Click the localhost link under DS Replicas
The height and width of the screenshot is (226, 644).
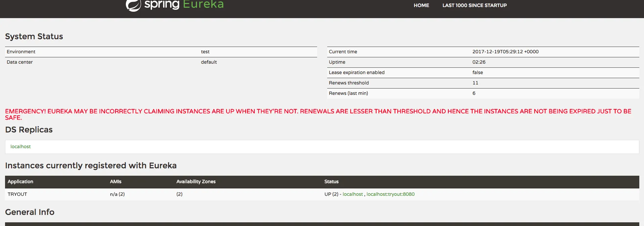pyautogui.click(x=20, y=147)
